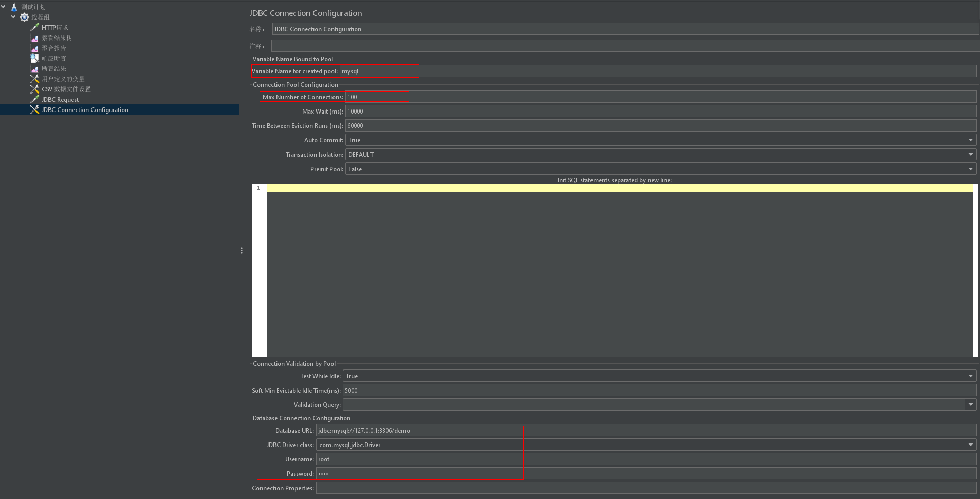Click the Username field containing root

646,459
